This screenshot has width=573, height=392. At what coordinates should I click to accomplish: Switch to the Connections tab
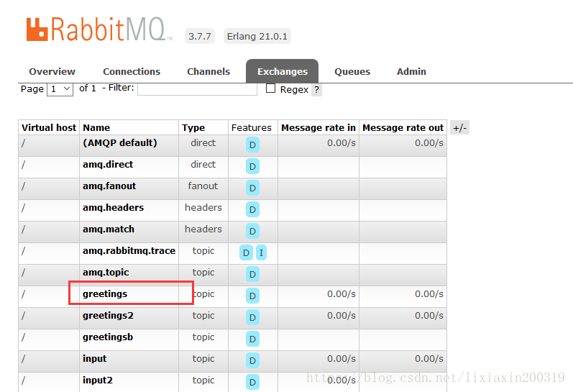(x=132, y=71)
